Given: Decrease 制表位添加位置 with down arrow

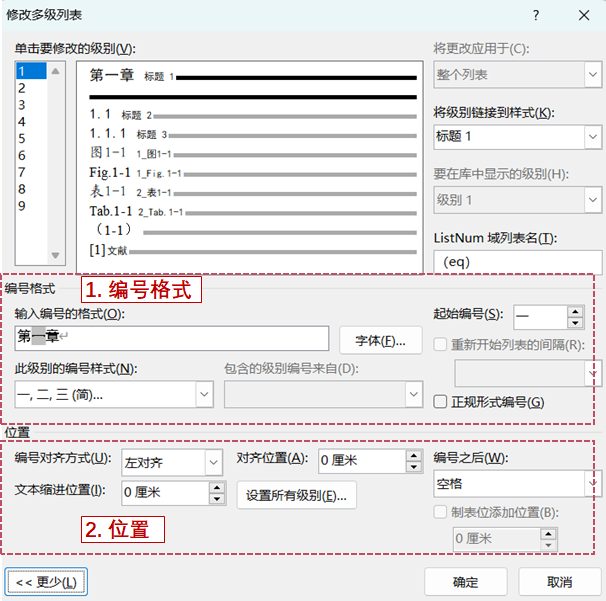Looking at the screenshot, I should click(548, 545).
